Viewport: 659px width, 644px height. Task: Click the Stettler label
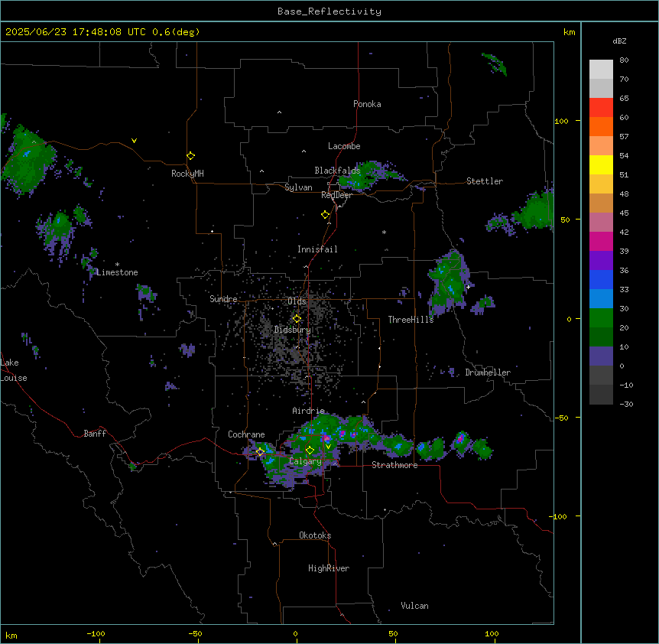[484, 181]
